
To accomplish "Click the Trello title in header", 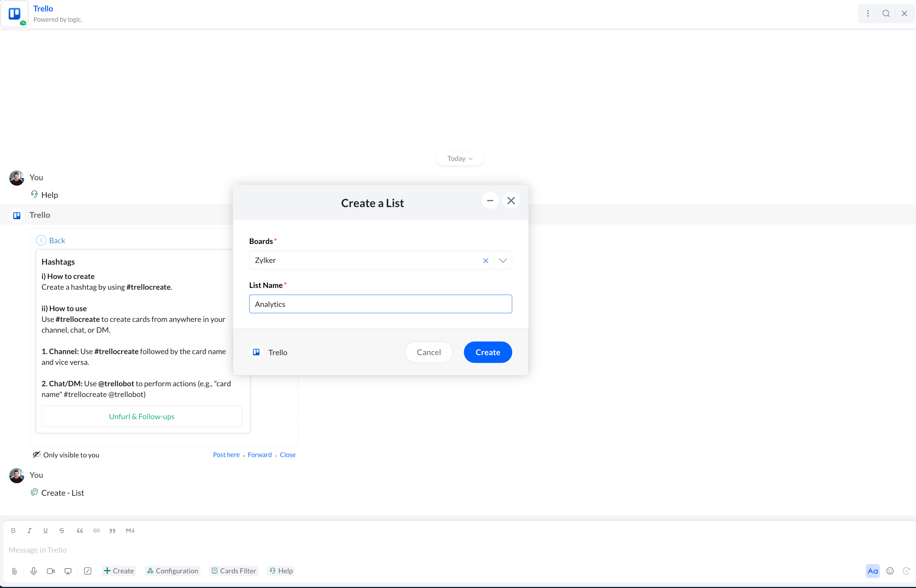I will 43,8.
